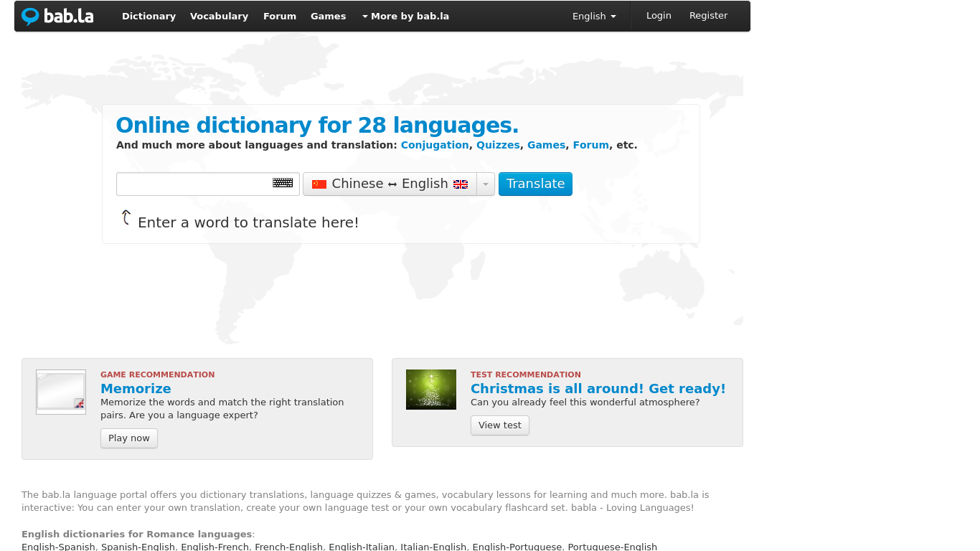Focus the word translation input field

pyautogui.click(x=194, y=184)
